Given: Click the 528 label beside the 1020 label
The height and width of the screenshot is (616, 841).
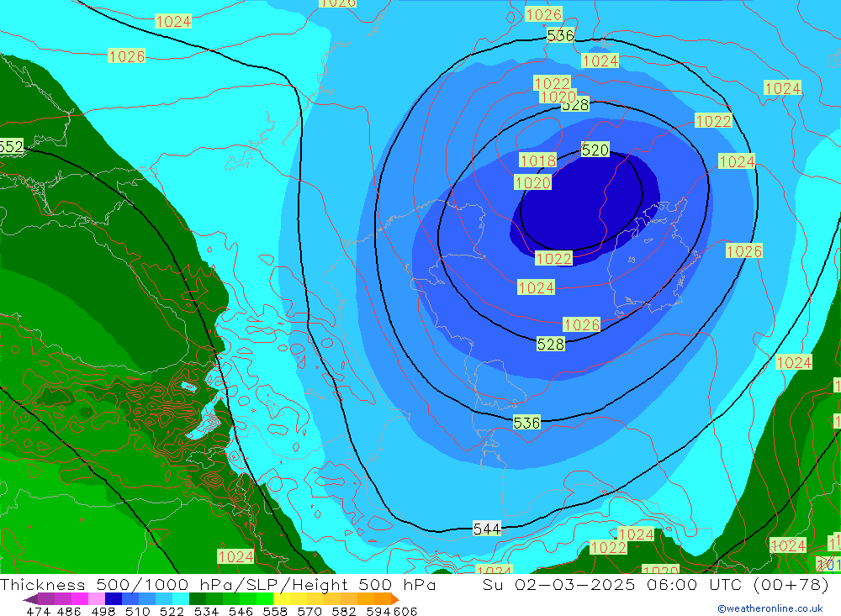Looking at the screenshot, I should (575, 104).
